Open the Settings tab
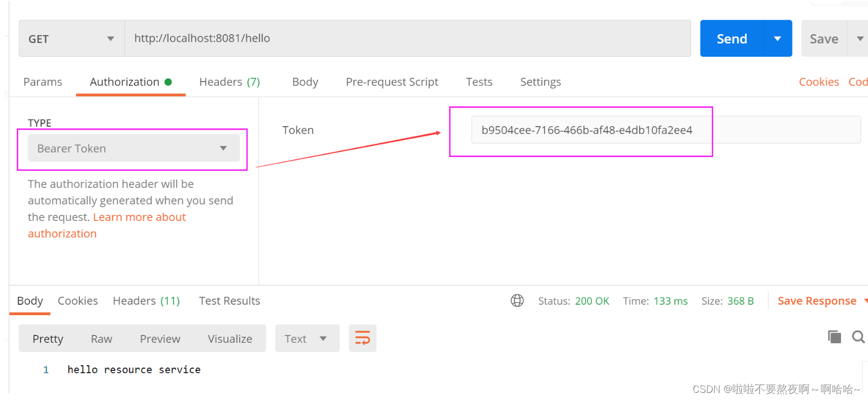This screenshot has height=400, width=868. [x=540, y=82]
